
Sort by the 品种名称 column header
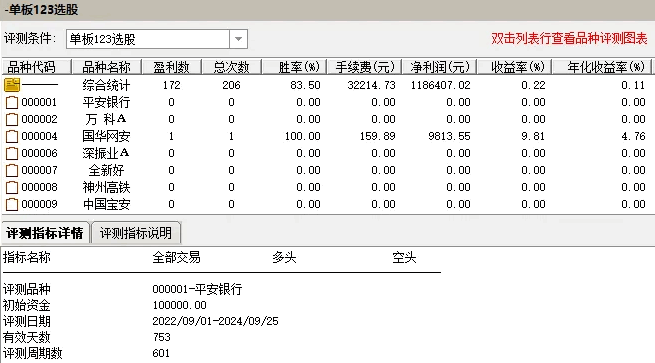(x=107, y=67)
